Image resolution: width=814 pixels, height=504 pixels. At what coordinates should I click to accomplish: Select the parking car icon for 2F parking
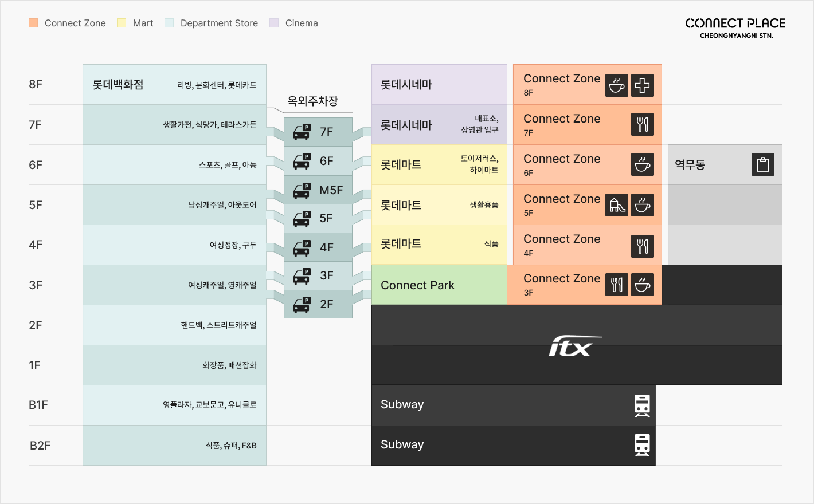(x=302, y=304)
